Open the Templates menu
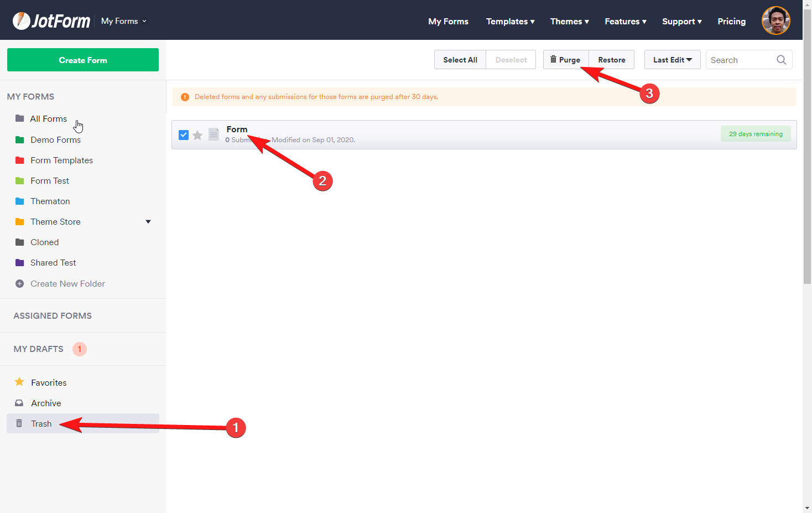This screenshot has height=513, width=812. (510, 22)
